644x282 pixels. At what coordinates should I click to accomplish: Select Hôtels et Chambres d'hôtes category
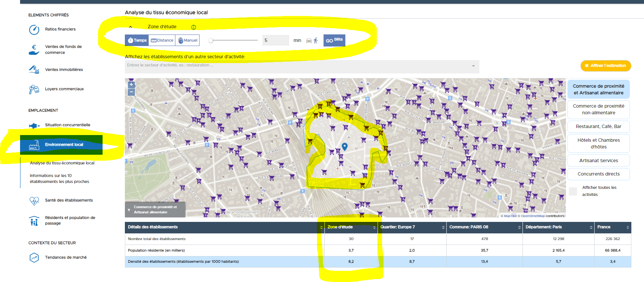(x=598, y=143)
